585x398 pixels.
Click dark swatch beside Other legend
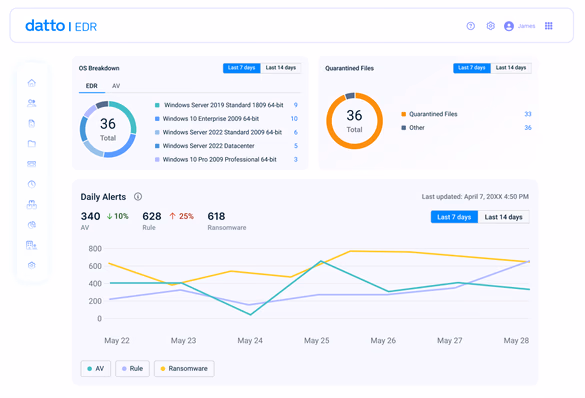pos(403,128)
